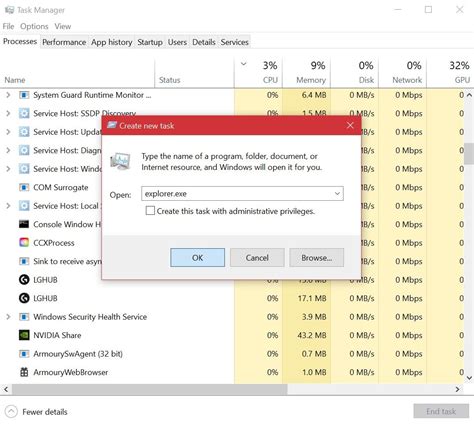Click the Service Host: Update gear icon
The height and width of the screenshot is (427, 474).
pyautogui.click(x=24, y=132)
